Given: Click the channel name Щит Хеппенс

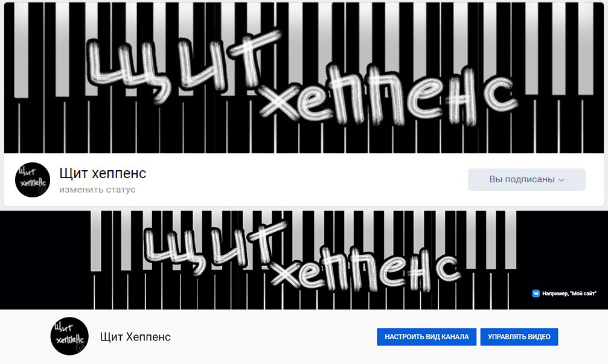Looking at the screenshot, I should click(135, 337).
